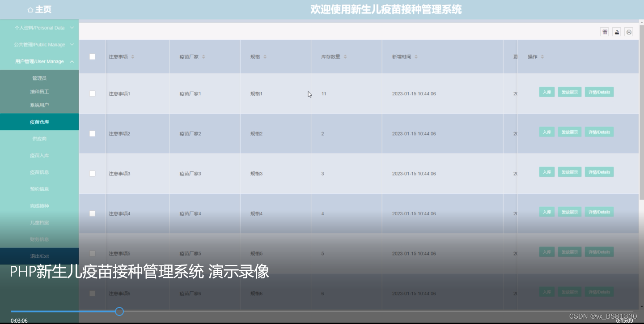The width and height of the screenshot is (644, 324).
Task: Tick the select-all header checkbox
Action: click(x=93, y=57)
